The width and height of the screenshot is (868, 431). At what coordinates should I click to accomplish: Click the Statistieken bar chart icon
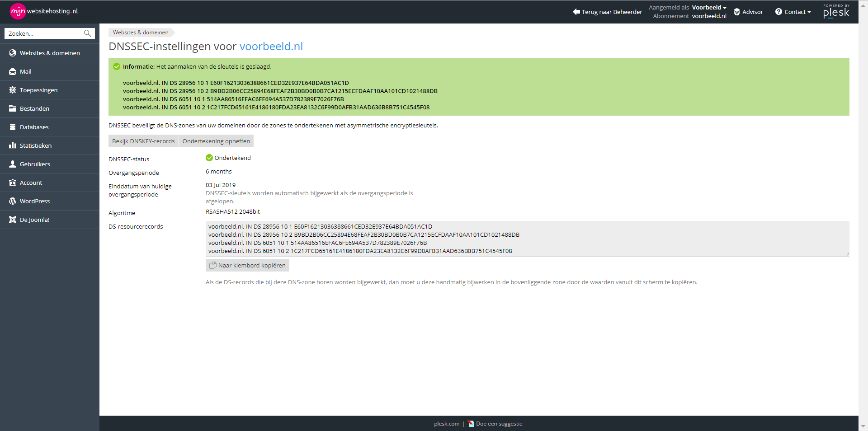13,145
